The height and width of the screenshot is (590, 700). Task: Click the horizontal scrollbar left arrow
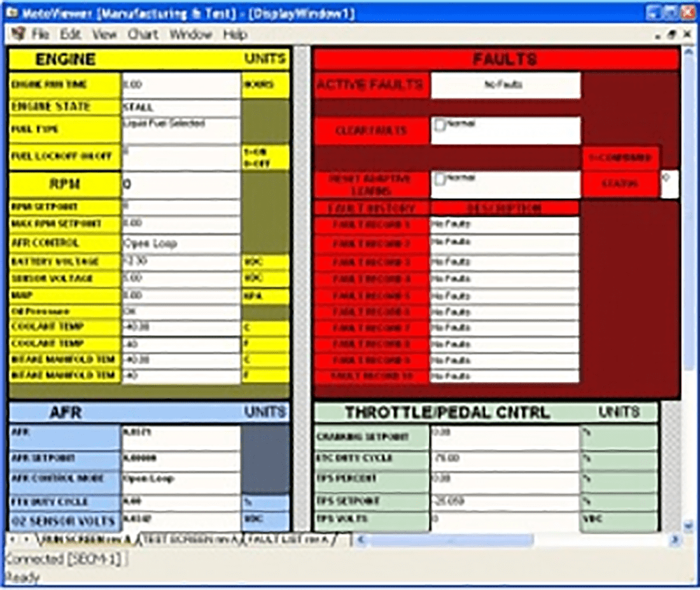[x=361, y=540]
